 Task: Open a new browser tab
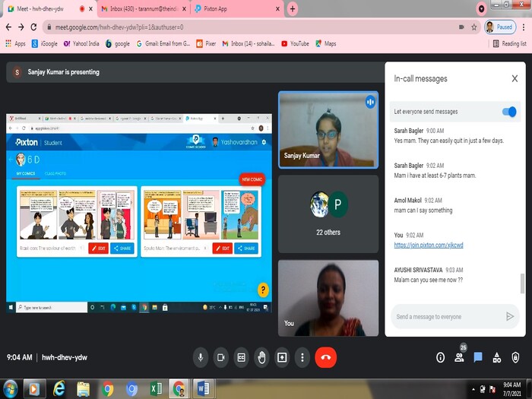coord(293,9)
